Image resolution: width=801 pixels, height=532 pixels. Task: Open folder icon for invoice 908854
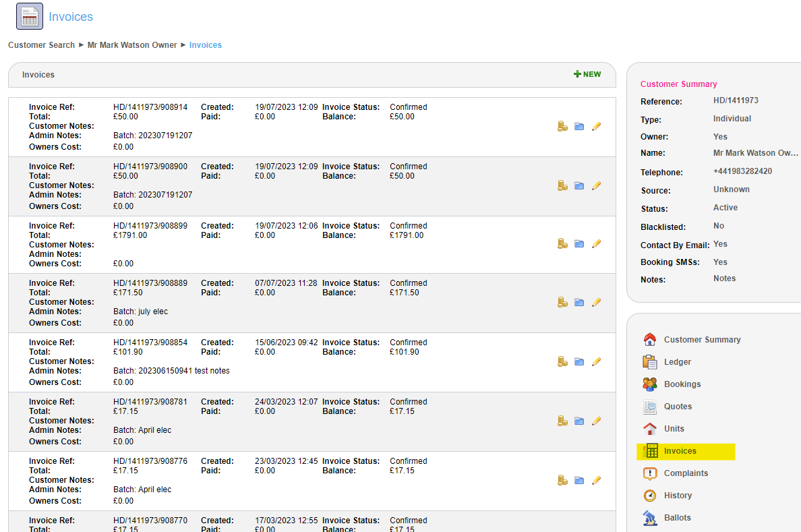578,361
